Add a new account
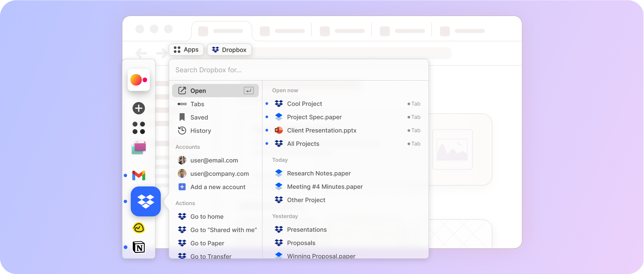The width and height of the screenshot is (644, 274). click(215, 187)
